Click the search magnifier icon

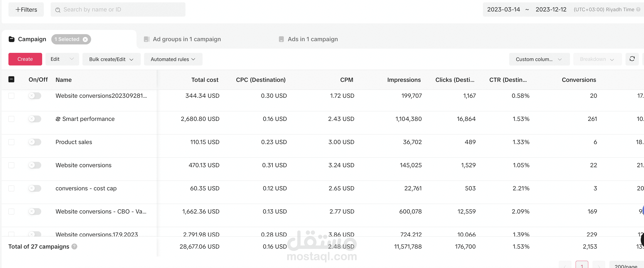click(58, 10)
